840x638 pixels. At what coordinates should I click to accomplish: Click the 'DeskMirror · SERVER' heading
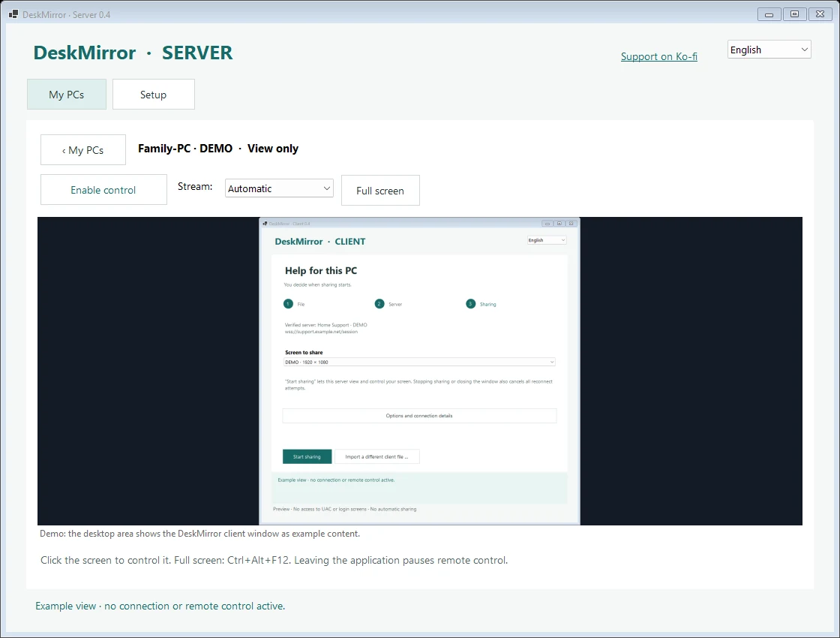(x=133, y=53)
